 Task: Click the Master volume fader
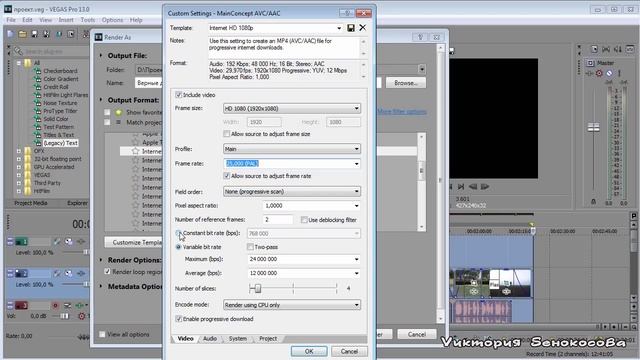point(593,127)
